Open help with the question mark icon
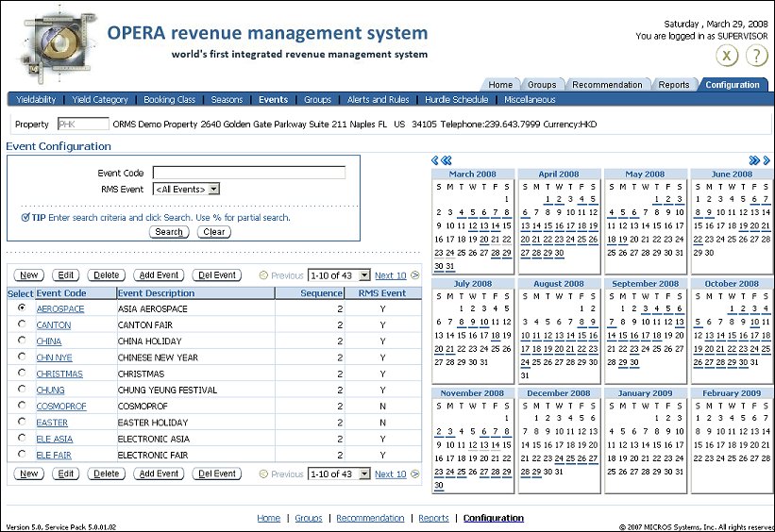 [757, 56]
